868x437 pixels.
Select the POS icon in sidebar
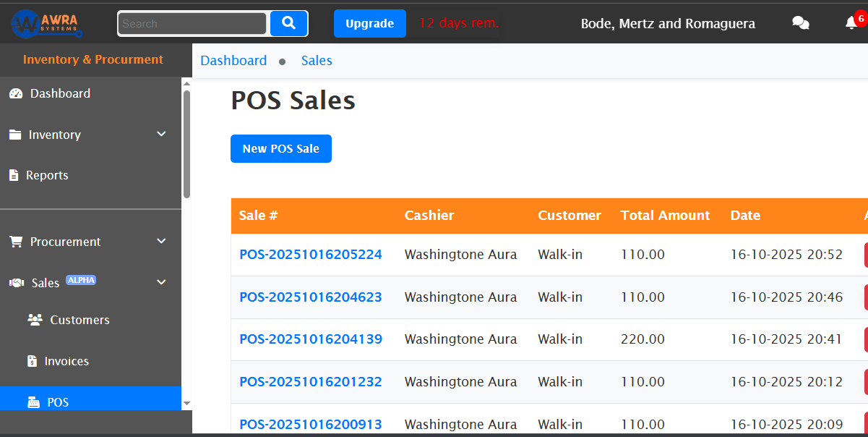coord(34,402)
